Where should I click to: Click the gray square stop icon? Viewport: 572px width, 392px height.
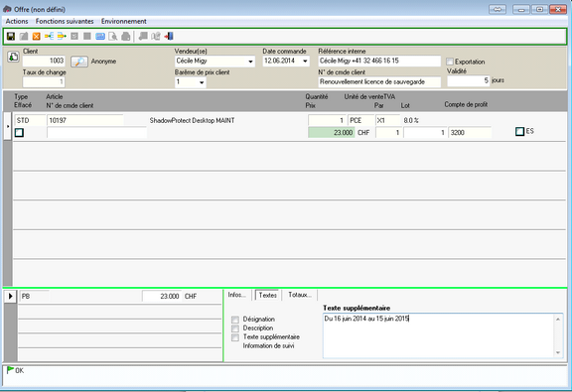pos(87,36)
